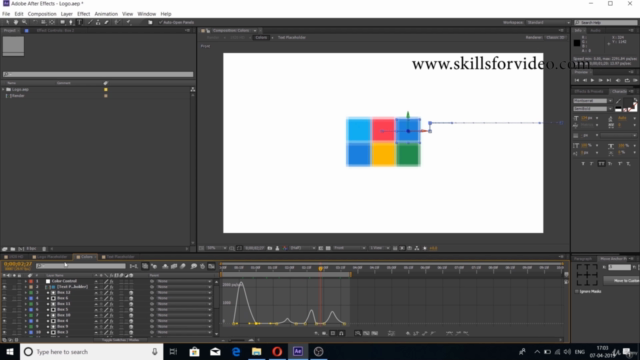The width and height of the screenshot is (640, 360).
Task: Select the Hand tool
Action: pyautogui.click(x=16, y=22)
